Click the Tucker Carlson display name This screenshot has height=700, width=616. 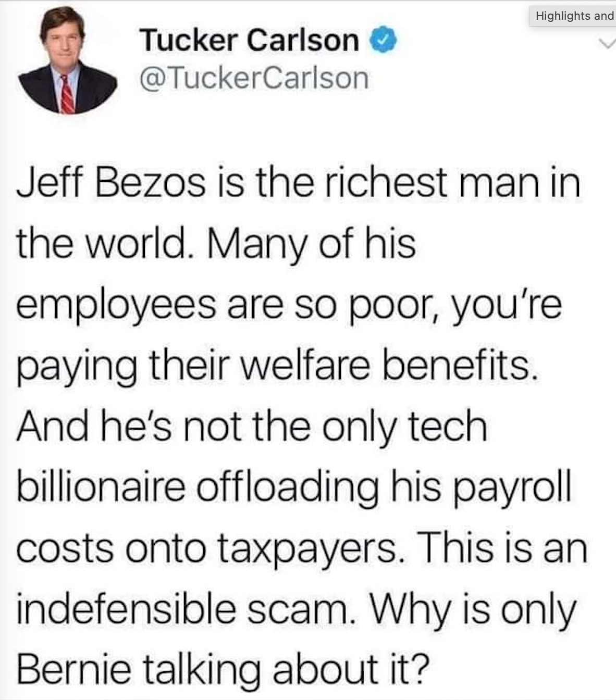[249, 40]
